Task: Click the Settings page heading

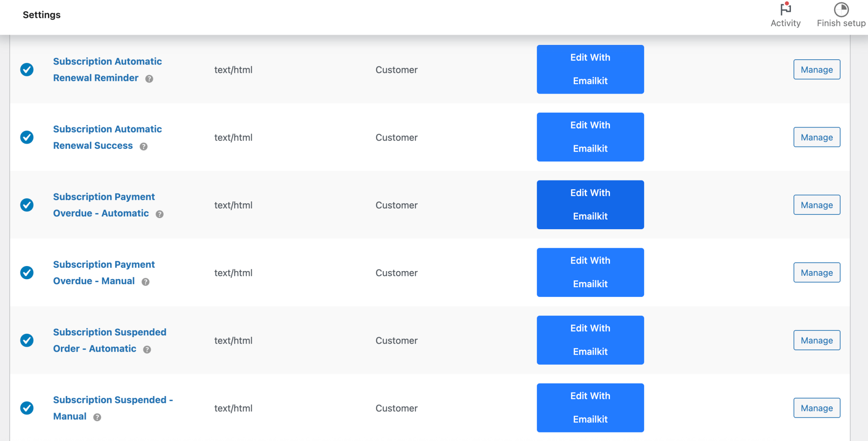Action: 42,14
